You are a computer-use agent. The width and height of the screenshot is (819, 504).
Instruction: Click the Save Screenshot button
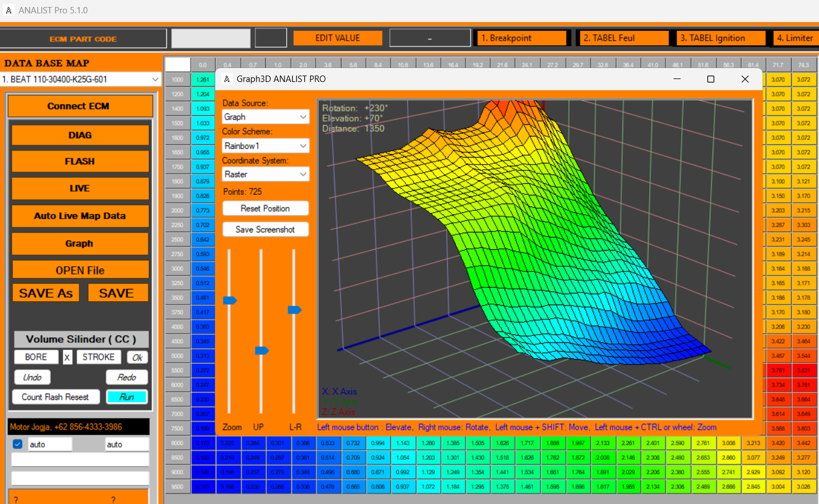tap(265, 230)
